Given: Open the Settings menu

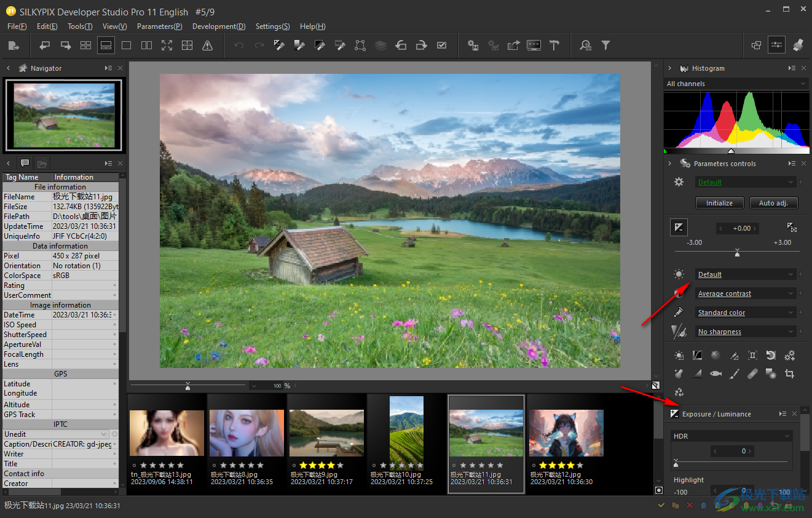Looking at the screenshot, I should [x=272, y=26].
